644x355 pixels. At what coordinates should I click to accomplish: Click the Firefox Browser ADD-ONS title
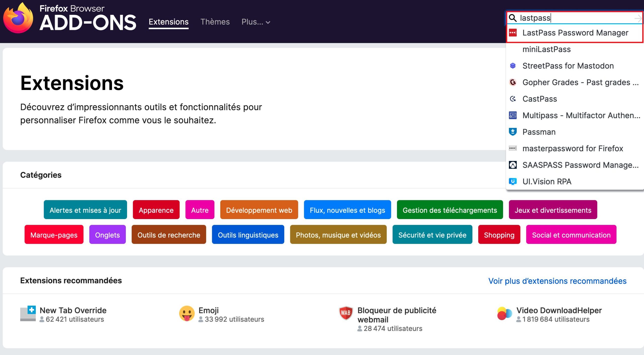pyautogui.click(x=88, y=18)
